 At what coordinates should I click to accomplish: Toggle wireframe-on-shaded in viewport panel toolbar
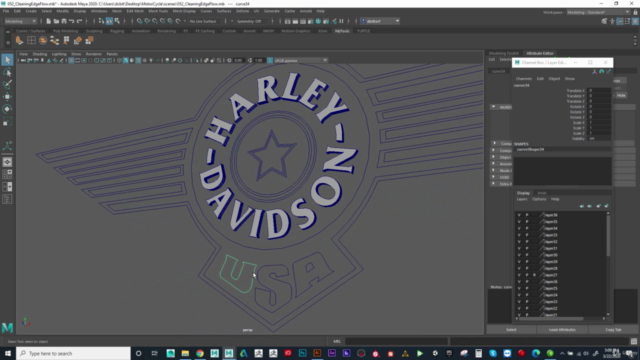tap(138, 60)
